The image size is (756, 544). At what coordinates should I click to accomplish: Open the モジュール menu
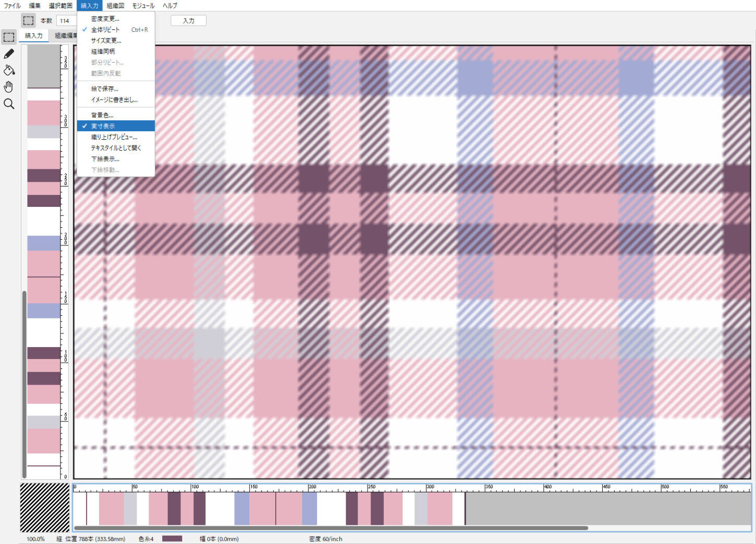pyautogui.click(x=143, y=6)
